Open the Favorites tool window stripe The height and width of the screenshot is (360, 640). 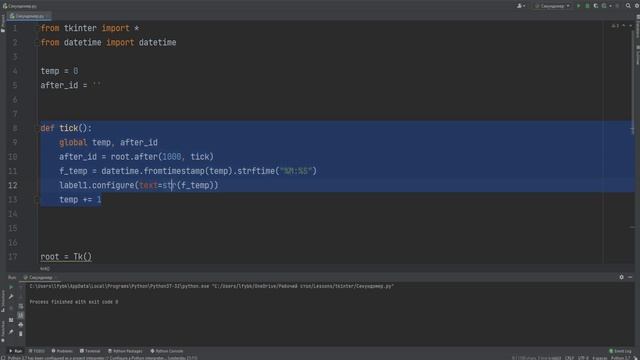pyautogui.click(x=3, y=331)
